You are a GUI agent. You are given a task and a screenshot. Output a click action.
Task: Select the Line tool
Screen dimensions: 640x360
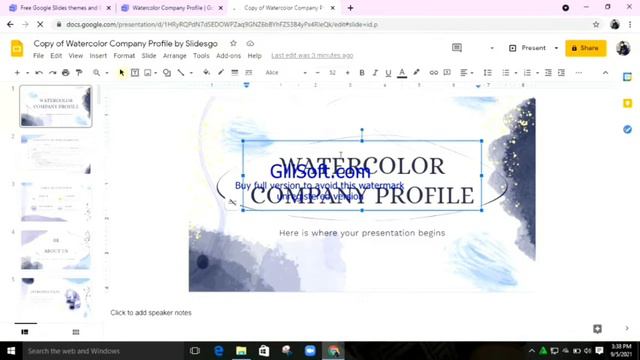181,73
